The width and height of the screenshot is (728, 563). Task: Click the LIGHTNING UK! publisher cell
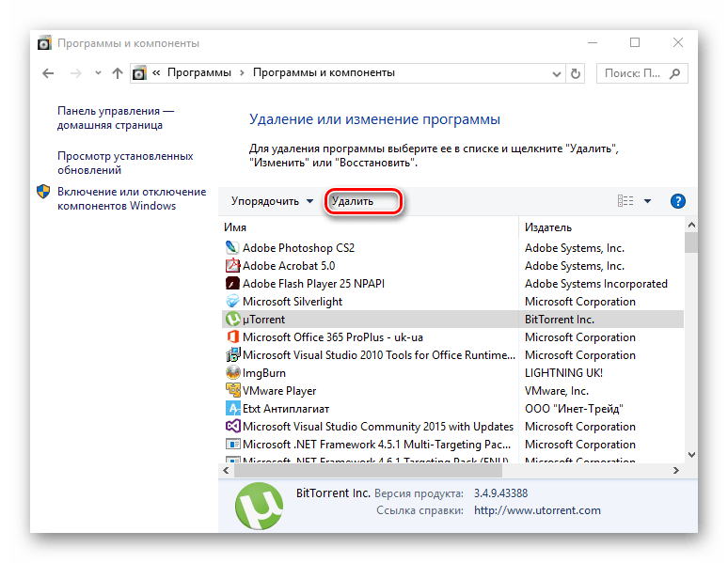(x=563, y=373)
